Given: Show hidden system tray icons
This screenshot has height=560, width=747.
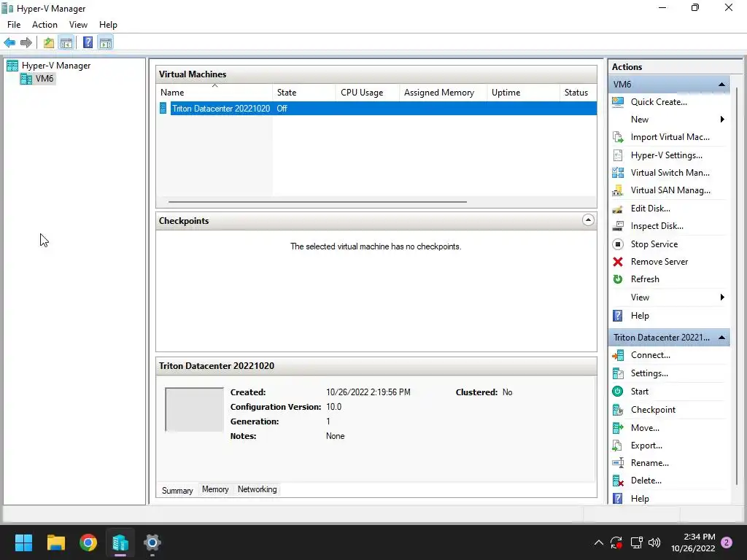Looking at the screenshot, I should point(599,542).
